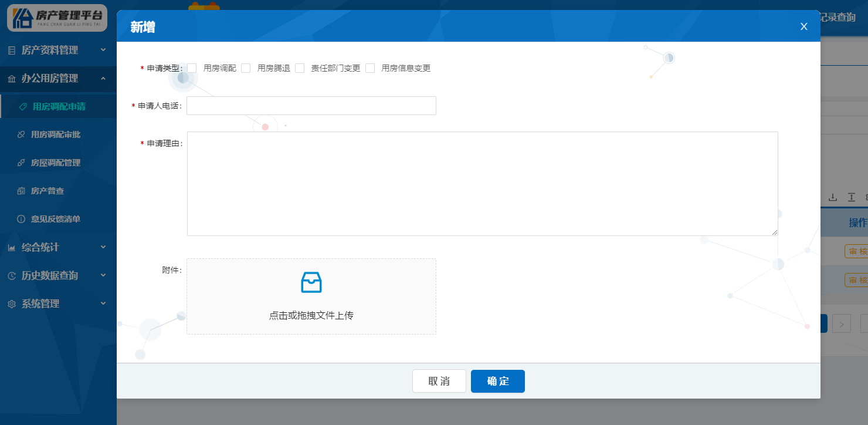Image resolution: width=868 pixels, height=425 pixels.
Task: Click the 房产管理平台 logo
Action: click(57, 18)
